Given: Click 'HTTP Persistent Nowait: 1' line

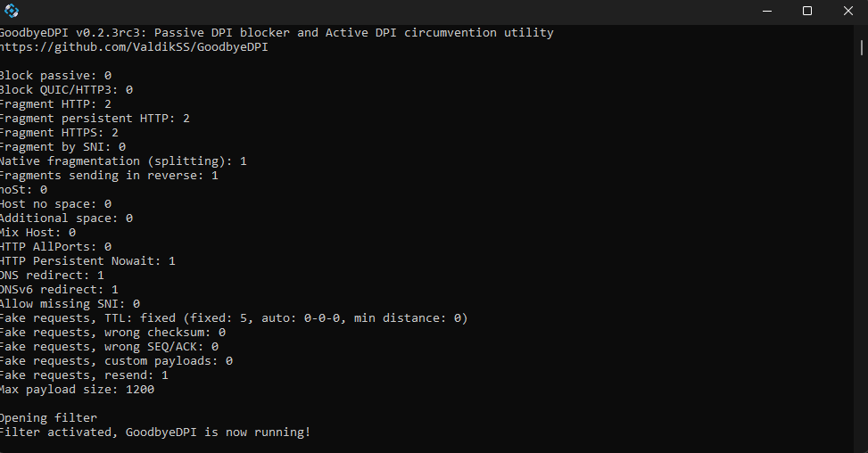Looking at the screenshot, I should pos(87,261).
